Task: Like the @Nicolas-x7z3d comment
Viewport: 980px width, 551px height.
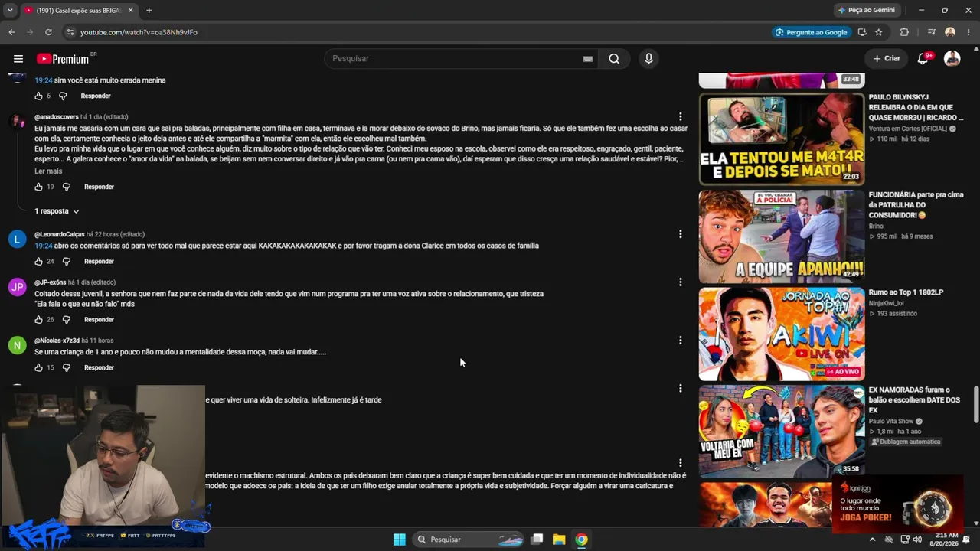Action: tap(39, 368)
